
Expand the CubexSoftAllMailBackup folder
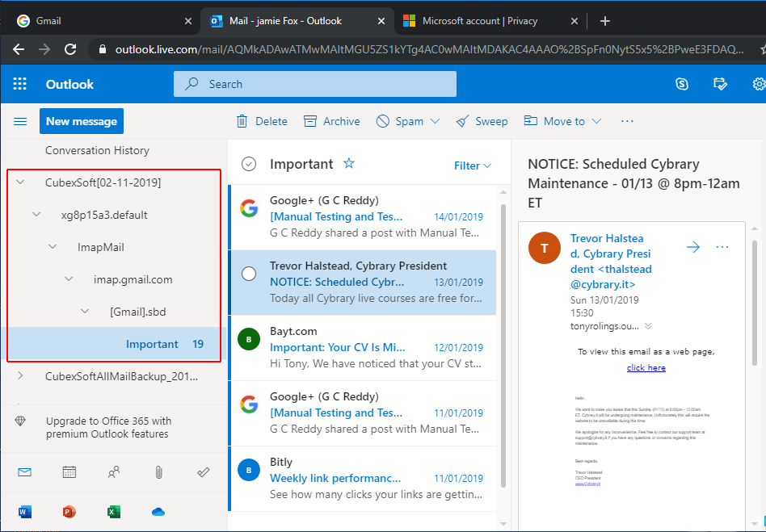click(20, 376)
